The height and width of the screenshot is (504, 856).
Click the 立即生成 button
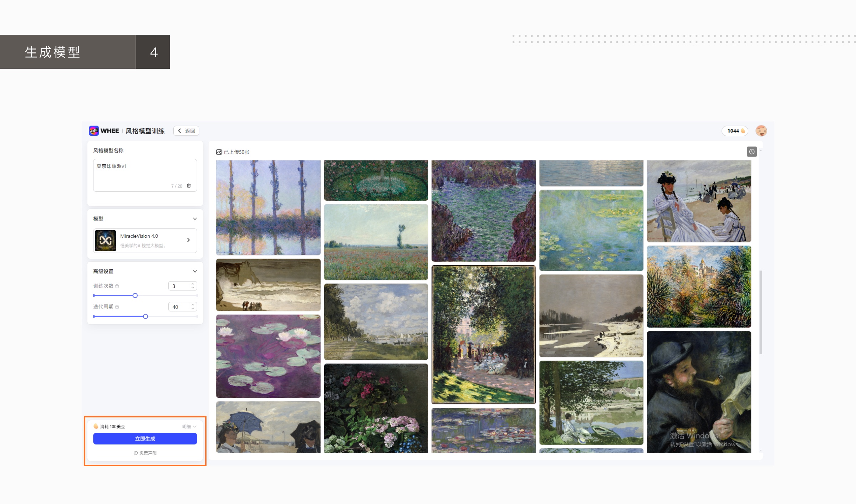tap(145, 439)
